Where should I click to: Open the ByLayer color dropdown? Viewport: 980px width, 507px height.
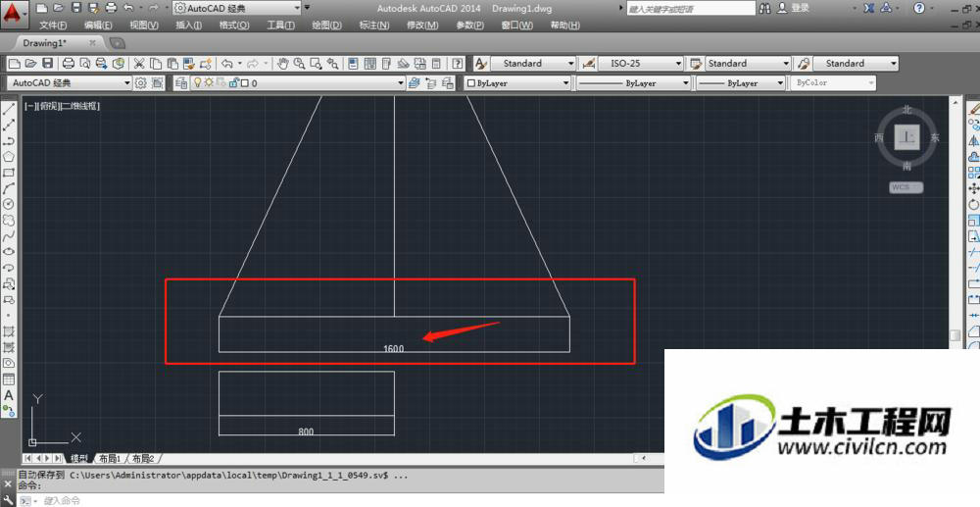click(517, 82)
